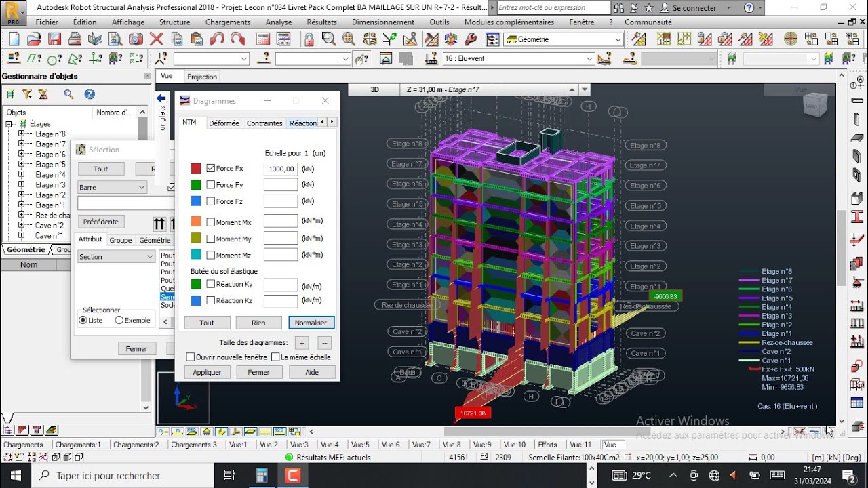
Task: Click the search magnifier in object manager
Action: (68, 94)
